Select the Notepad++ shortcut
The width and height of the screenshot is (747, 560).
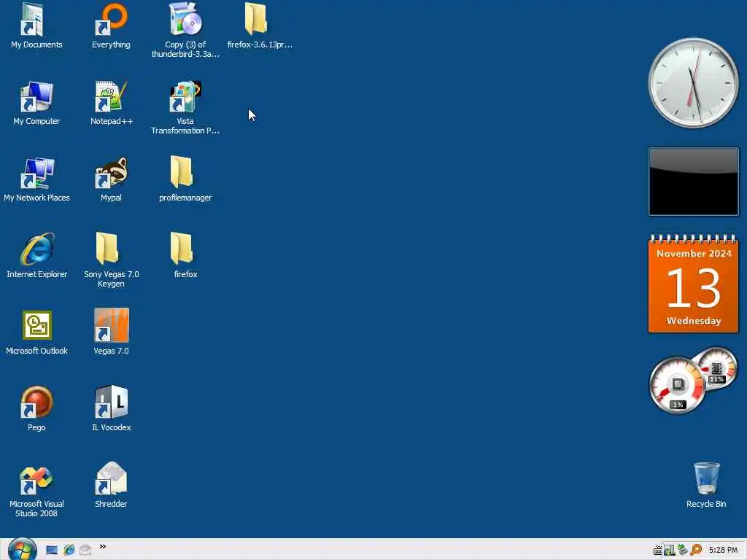click(x=112, y=103)
